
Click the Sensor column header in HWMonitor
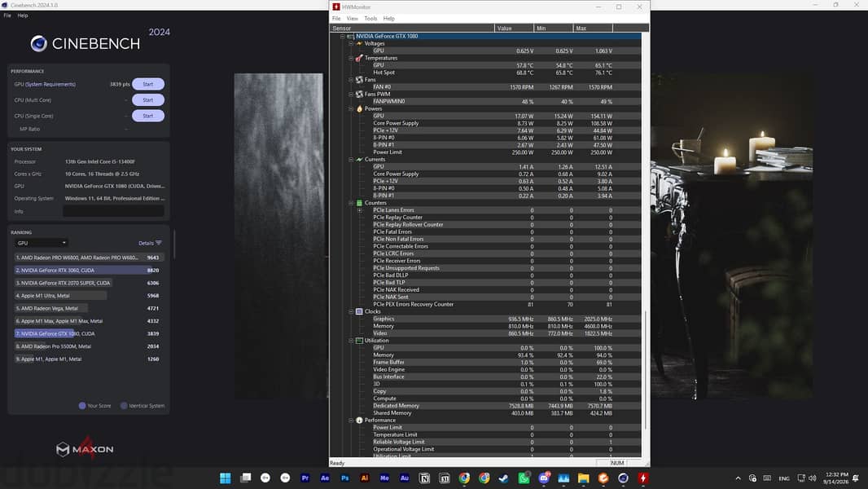pyautogui.click(x=412, y=29)
